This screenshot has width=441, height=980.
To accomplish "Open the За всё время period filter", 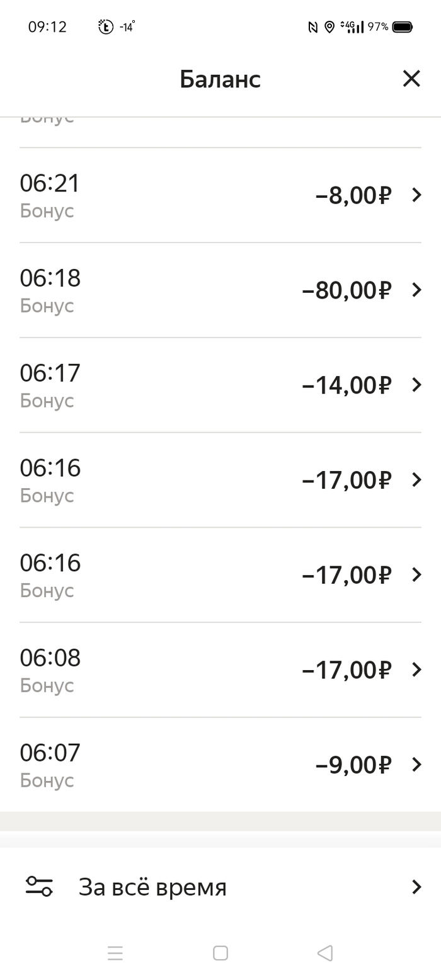I will [152, 887].
